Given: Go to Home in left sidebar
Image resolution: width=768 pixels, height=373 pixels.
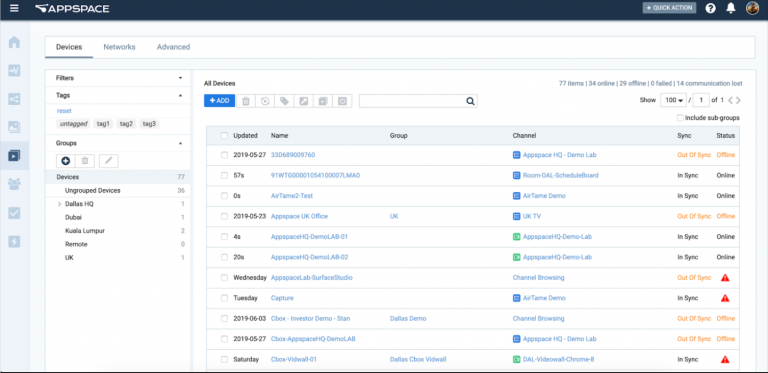Looking at the screenshot, I should 14,42.
